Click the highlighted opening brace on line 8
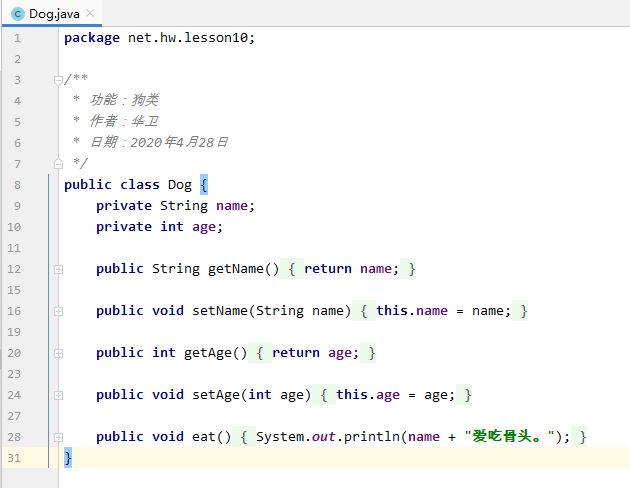Viewport: 630px width, 488px height. coord(204,185)
